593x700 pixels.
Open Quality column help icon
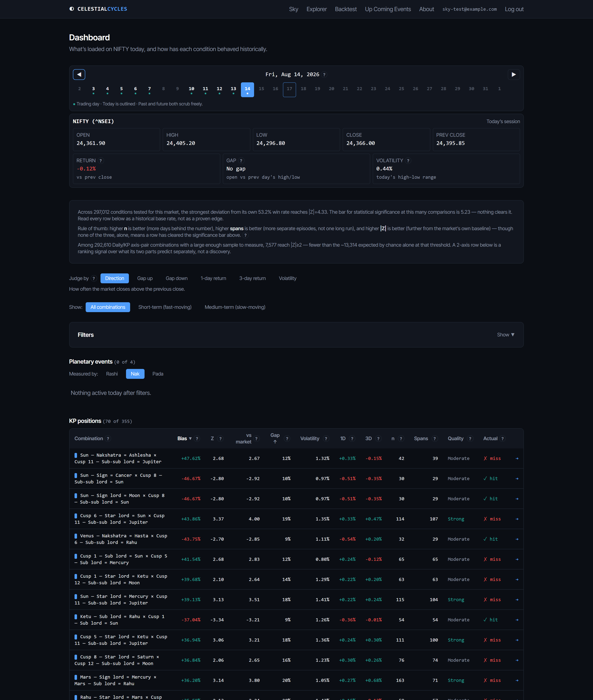[x=470, y=439]
